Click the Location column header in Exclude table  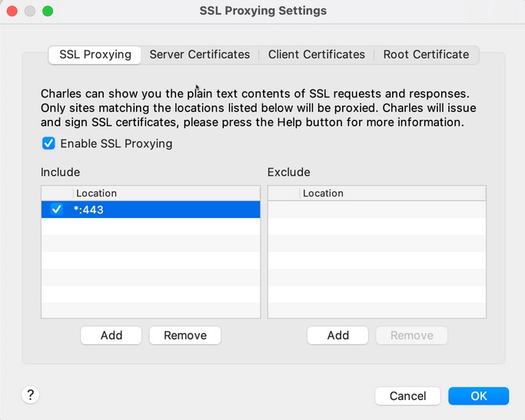(393, 193)
